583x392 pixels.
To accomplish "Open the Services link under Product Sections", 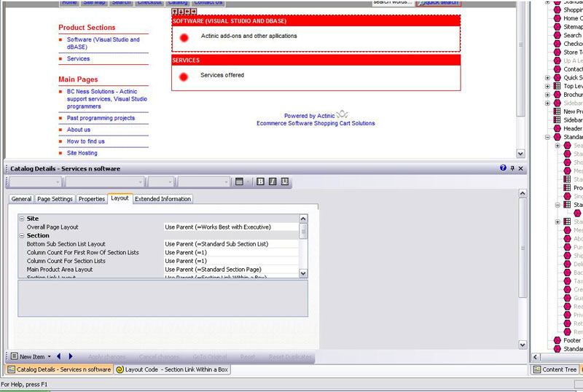I will 78,59.
